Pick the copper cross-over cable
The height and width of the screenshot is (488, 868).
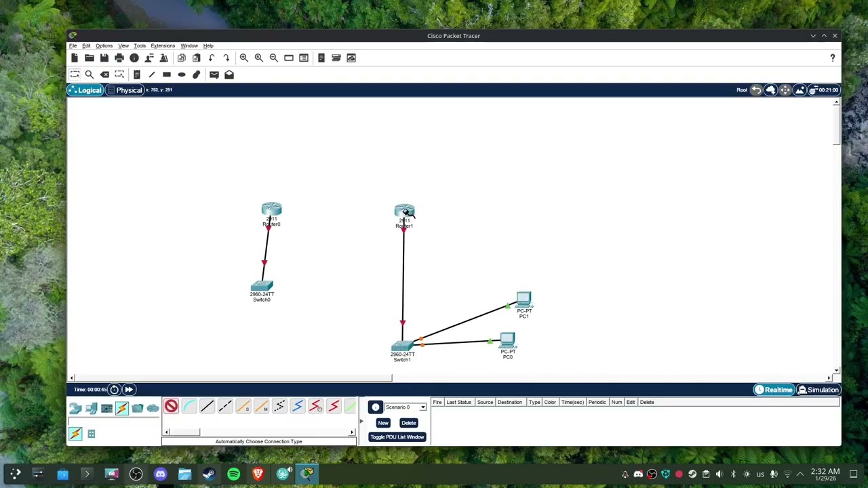[x=225, y=407]
